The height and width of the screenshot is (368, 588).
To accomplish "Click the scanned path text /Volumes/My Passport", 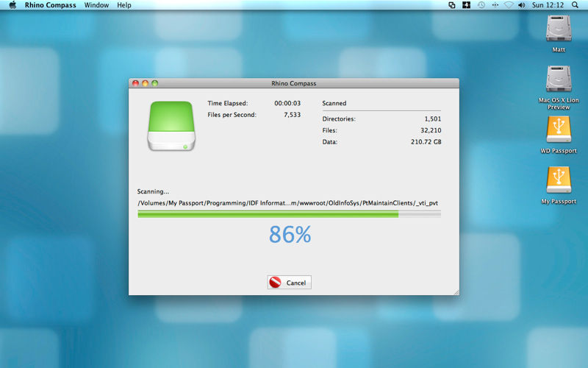I will point(287,203).
